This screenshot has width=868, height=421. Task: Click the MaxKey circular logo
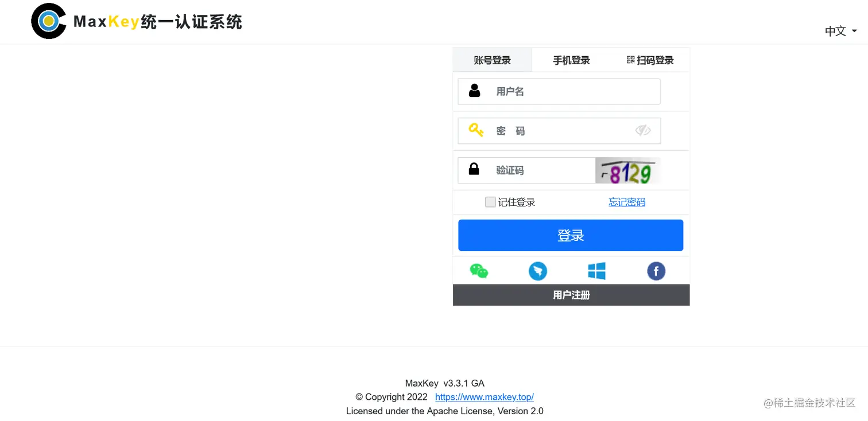tap(49, 21)
